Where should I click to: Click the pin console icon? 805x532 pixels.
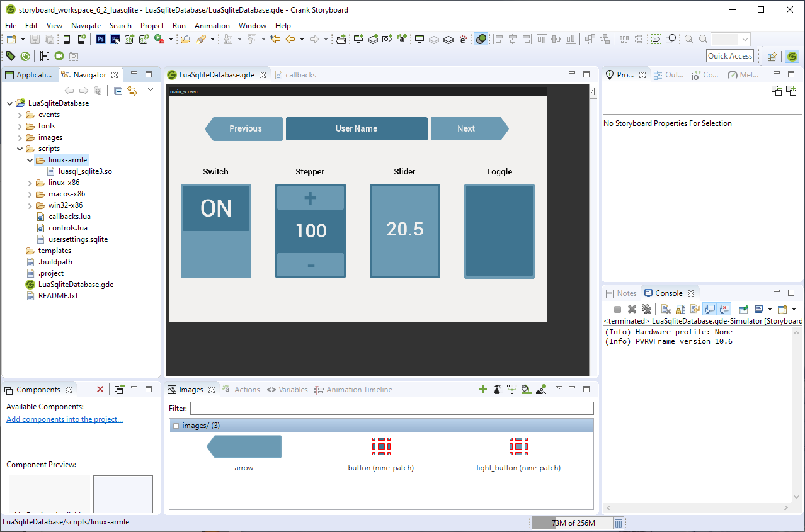pyautogui.click(x=744, y=309)
